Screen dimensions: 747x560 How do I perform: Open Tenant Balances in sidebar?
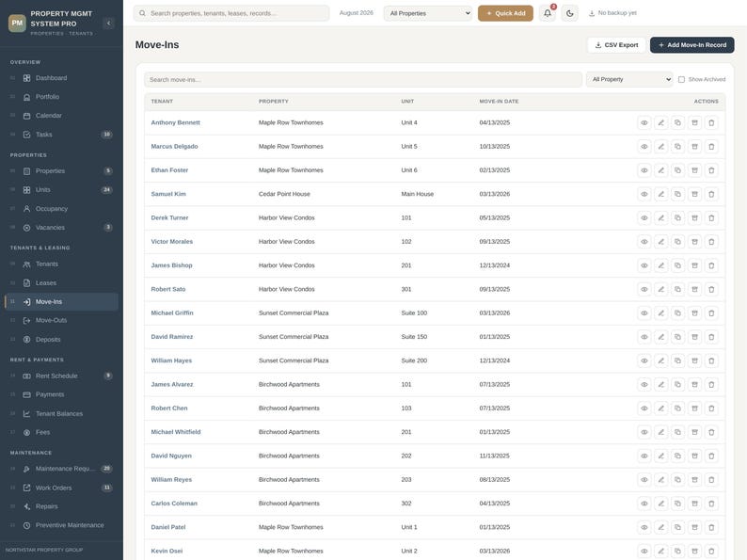pyautogui.click(x=61, y=414)
